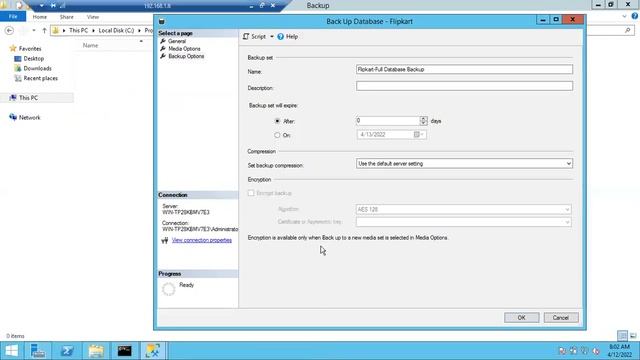Screen dimensions: 640x360
Task: Open the View ribbon tab in Explorer
Action: (93, 17)
